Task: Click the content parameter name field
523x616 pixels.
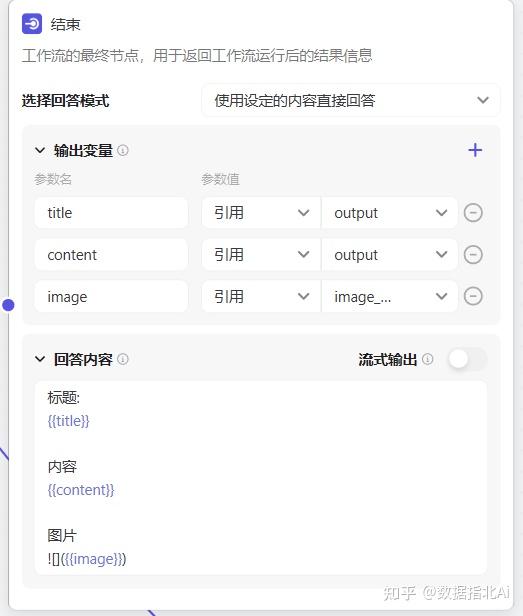Action: [111, 255]
